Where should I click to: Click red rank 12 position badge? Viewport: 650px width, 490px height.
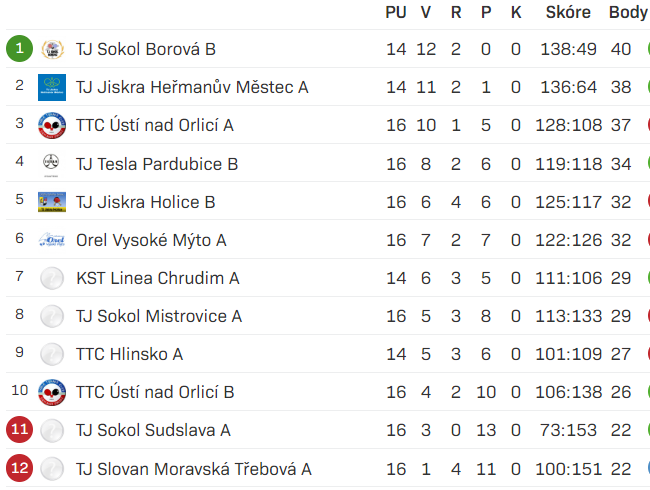click(19, 468)
